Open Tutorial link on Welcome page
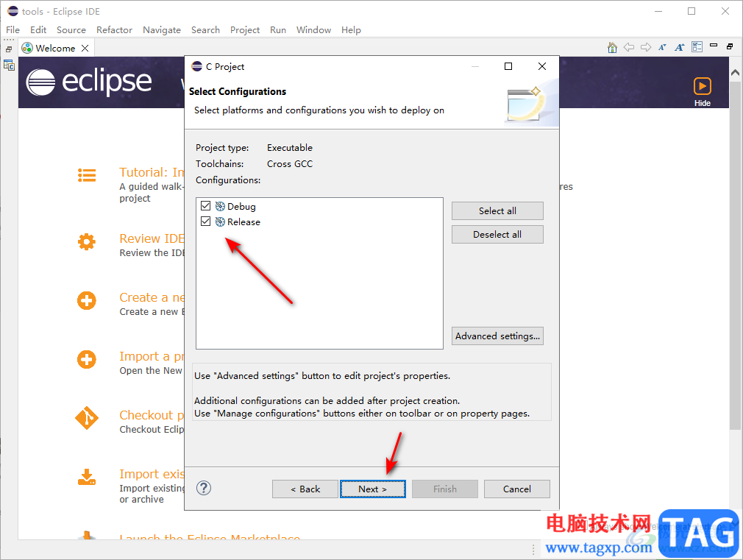This screenshot has width=743, height=560. click(x=152, y=172)
